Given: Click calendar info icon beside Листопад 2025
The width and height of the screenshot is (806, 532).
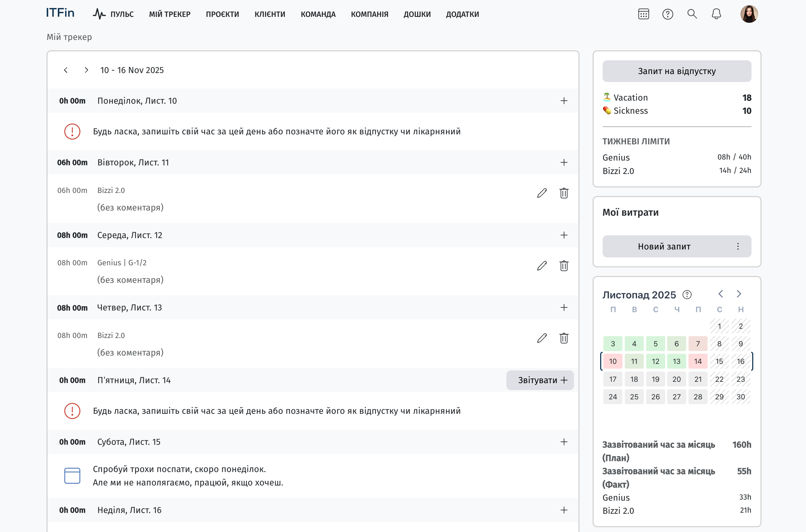Looking at the screenshot, I should [x=687, y=295].
